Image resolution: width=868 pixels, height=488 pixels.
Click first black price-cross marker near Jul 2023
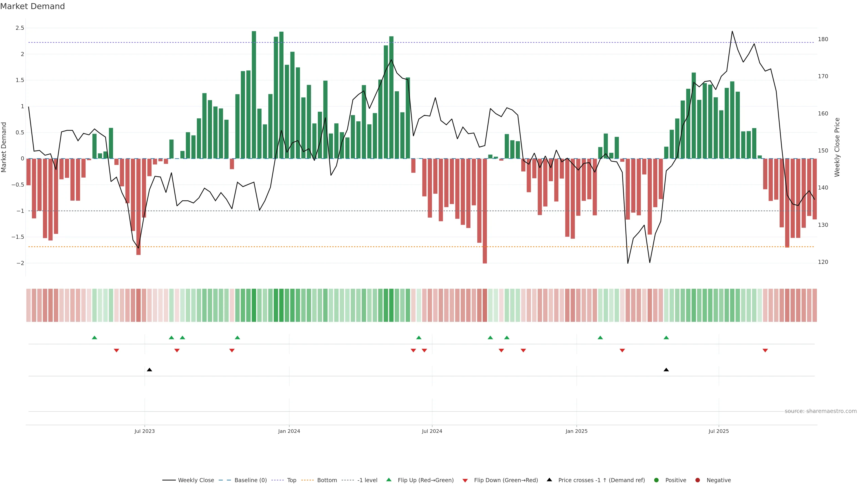point(150,370)
